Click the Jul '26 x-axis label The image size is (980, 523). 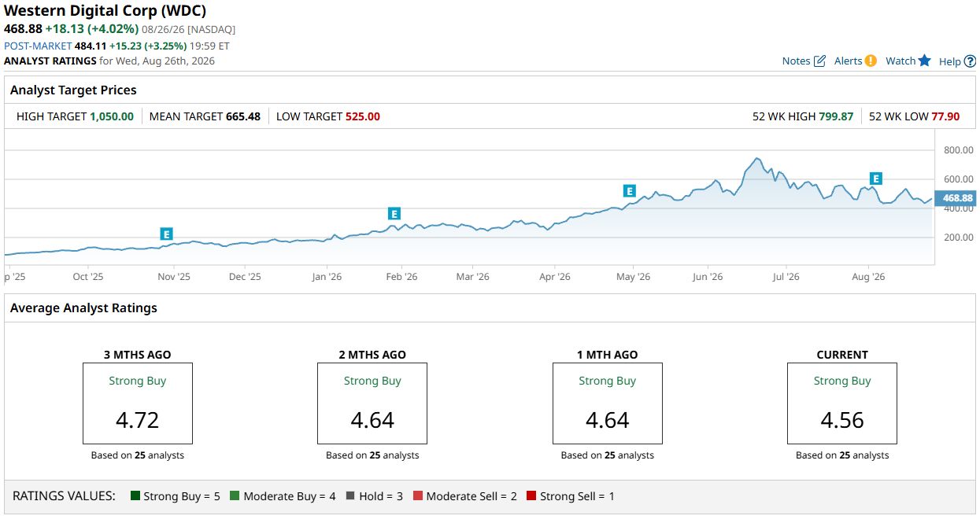[x=786, y=277]
